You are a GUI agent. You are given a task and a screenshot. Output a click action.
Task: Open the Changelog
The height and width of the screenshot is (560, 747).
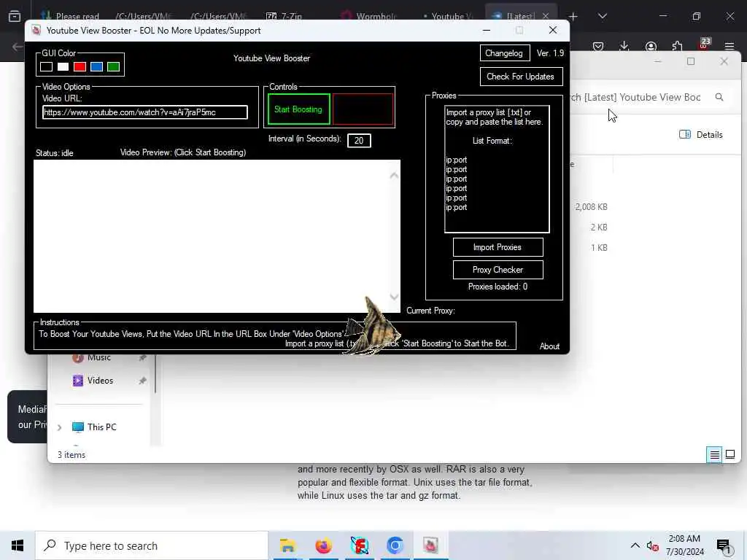tap(505, 53)
